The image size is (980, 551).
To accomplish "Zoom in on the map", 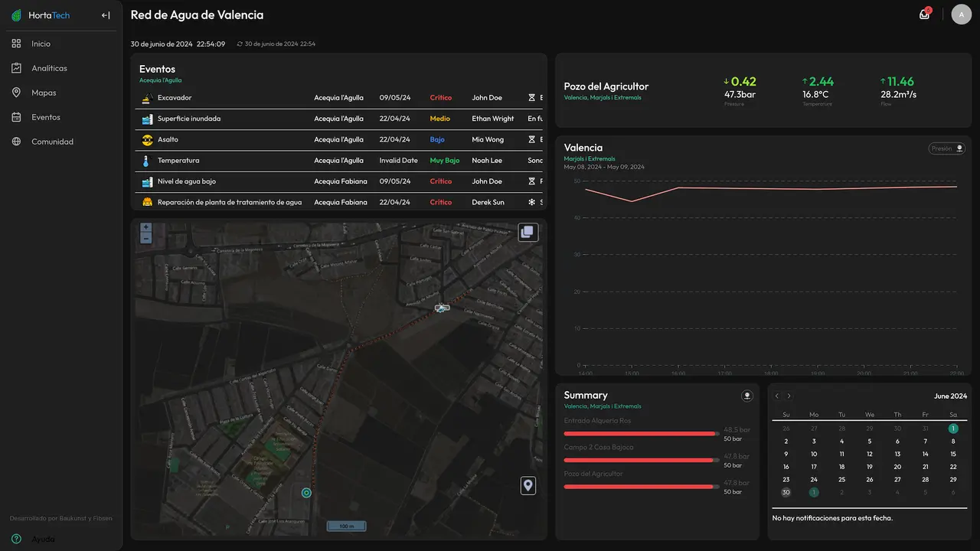I will click(145, 228).
